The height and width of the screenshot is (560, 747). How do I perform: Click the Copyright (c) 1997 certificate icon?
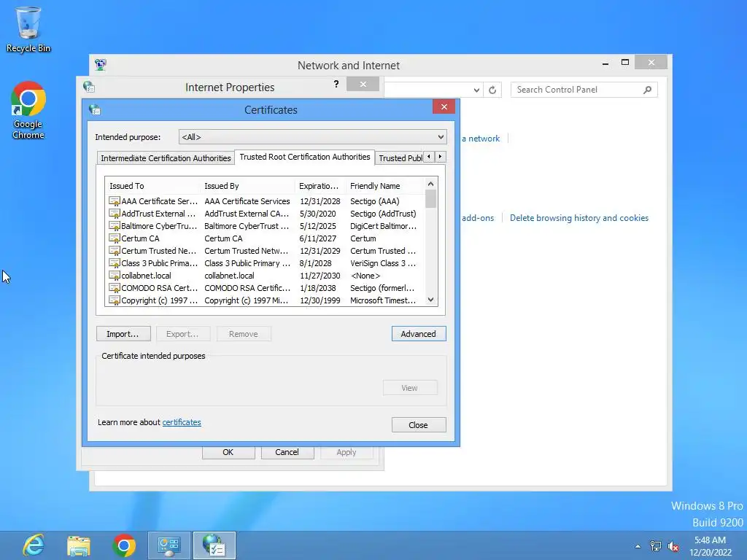(115, 300)
